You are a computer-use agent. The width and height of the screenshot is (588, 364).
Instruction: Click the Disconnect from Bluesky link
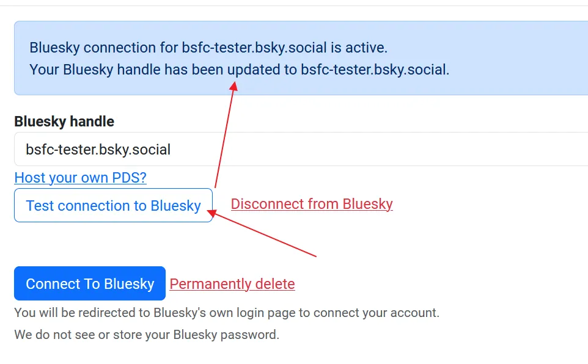(312, 204)
